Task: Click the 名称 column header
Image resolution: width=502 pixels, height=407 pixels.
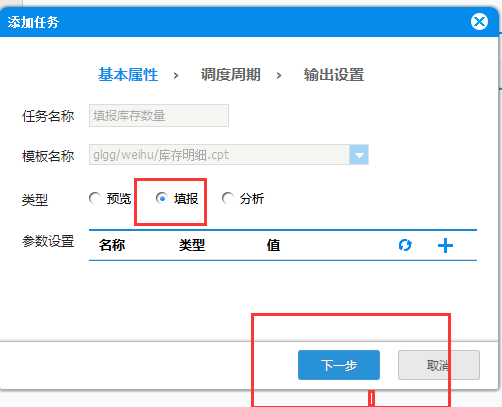Action: coord(112,245)
